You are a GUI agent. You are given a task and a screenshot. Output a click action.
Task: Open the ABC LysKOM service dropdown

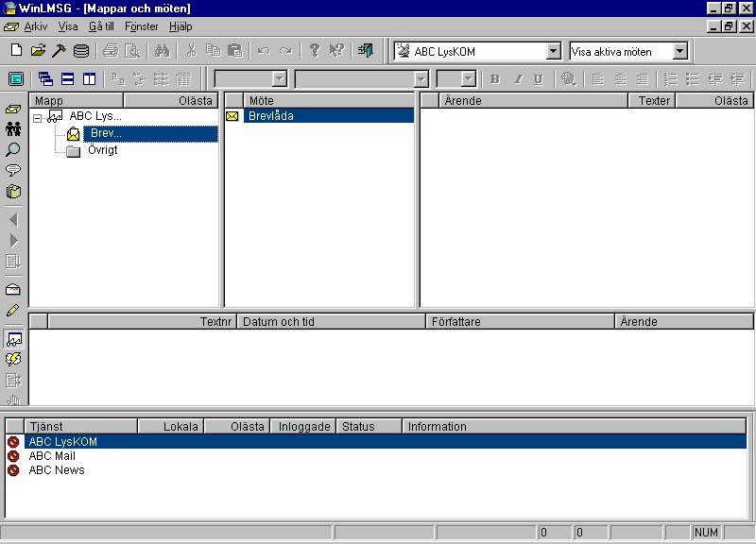[554, 51]
